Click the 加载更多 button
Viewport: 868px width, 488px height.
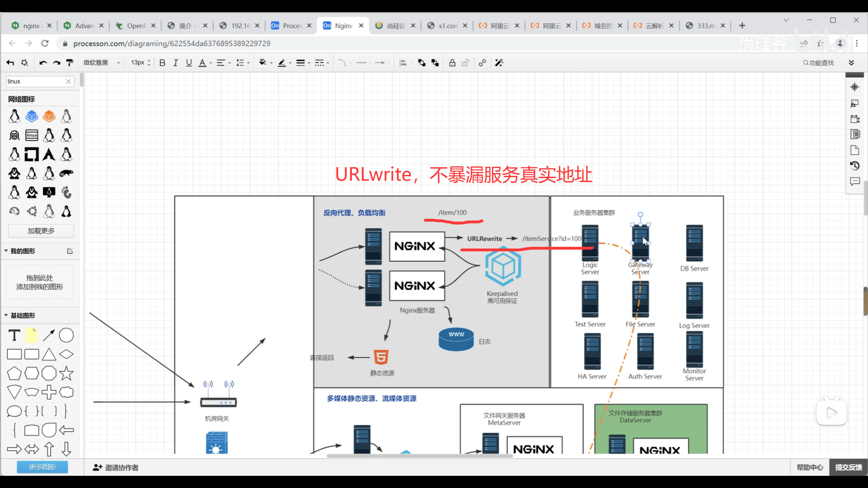click(41, 231)
